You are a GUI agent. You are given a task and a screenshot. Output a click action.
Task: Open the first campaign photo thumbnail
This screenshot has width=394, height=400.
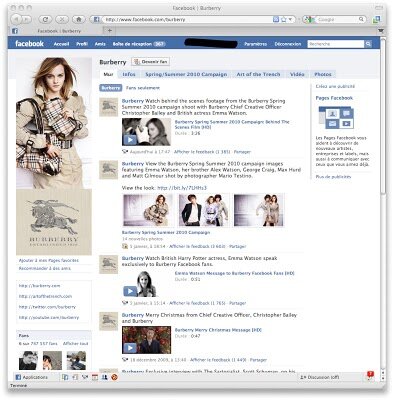click(148, 210)
